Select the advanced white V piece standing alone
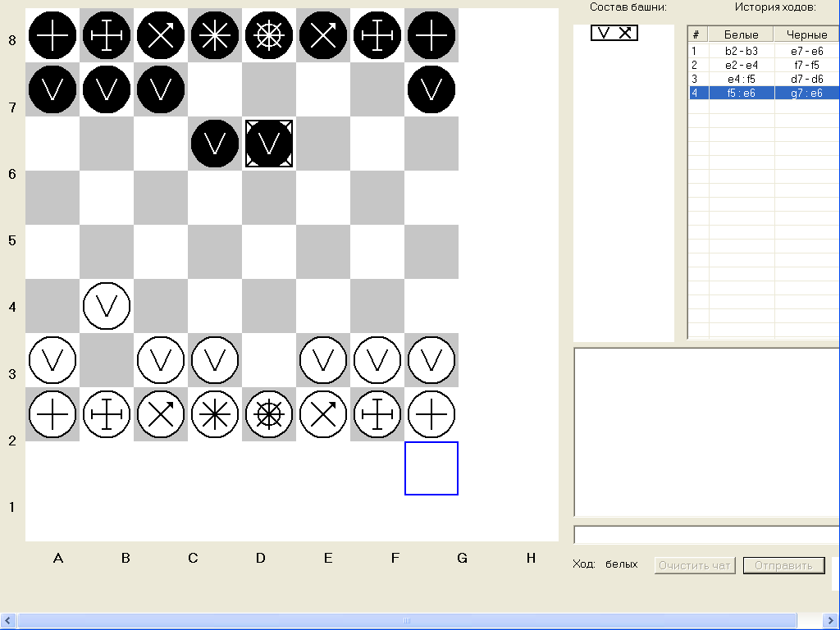840x630 pixels. click(x=107, y=306)
